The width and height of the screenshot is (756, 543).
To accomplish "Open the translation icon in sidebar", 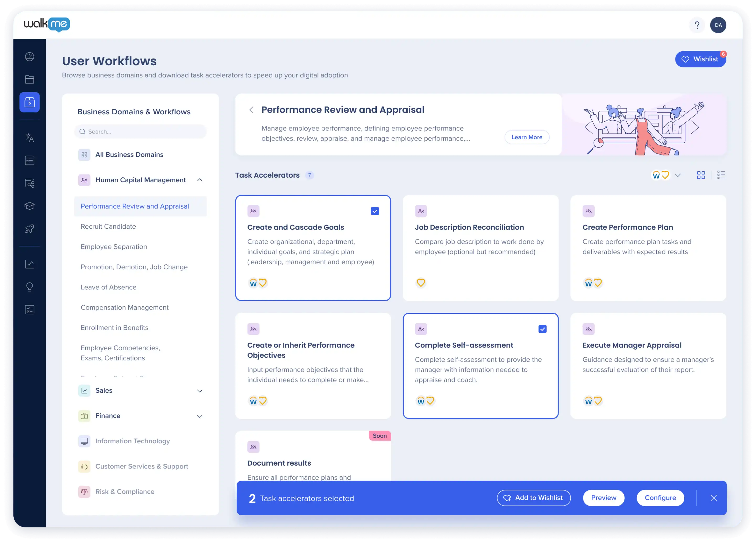I will (30, 137).
